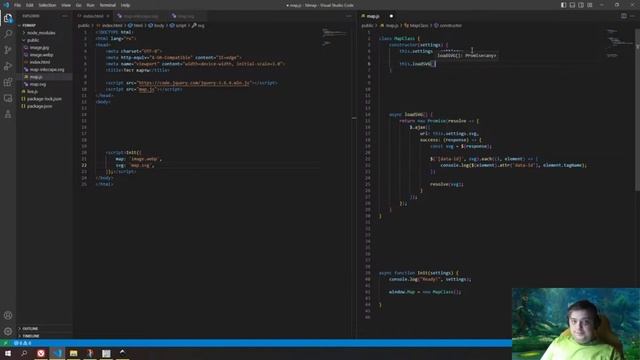Open Windows taskbar search
This screenshot has width=640, height=360.
point(24,353)
